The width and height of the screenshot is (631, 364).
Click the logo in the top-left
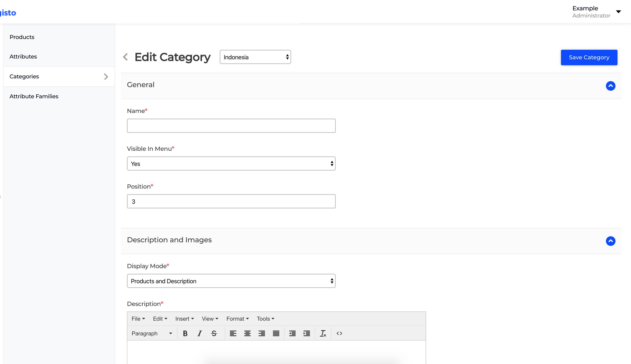8,13
